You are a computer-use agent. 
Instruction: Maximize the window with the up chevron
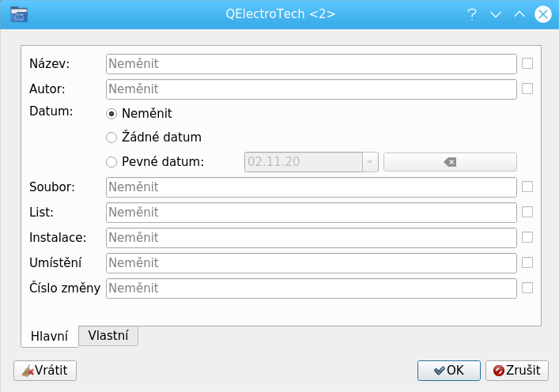[519, 14]
